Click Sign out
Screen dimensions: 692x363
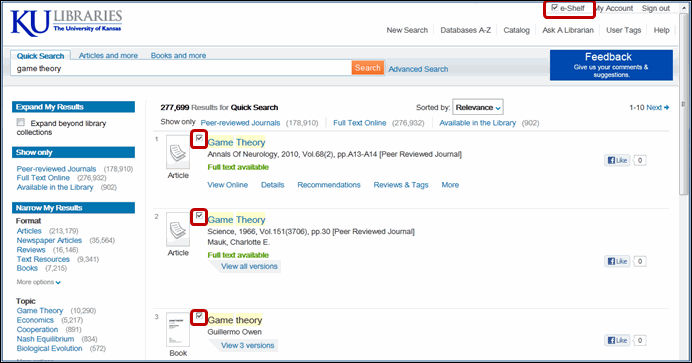pyautogui.click(x=656, y=8)
